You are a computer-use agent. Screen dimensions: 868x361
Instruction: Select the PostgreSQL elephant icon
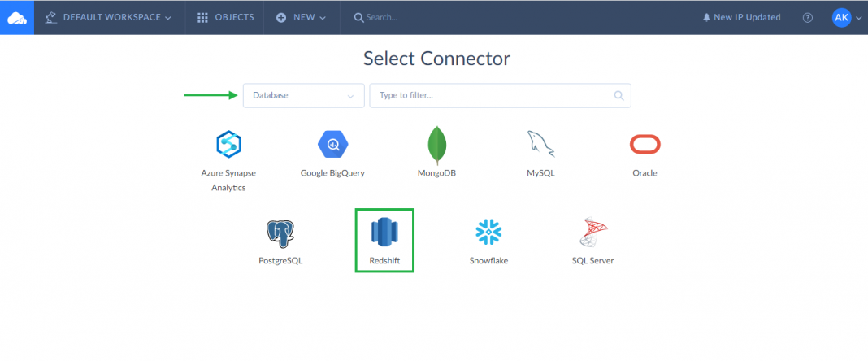280,233
